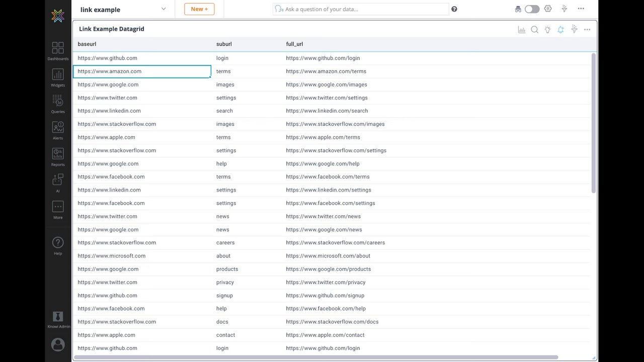
Task: Click https://www.stackoverflow.com/careers full_url cell
Action: (436, 243)
